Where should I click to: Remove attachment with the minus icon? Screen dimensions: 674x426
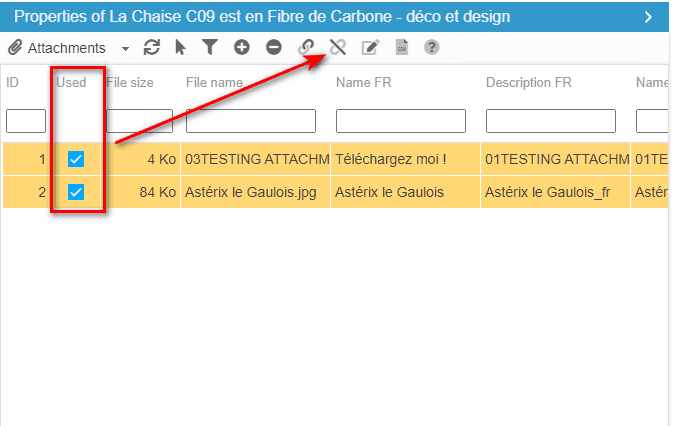point(273,47)
